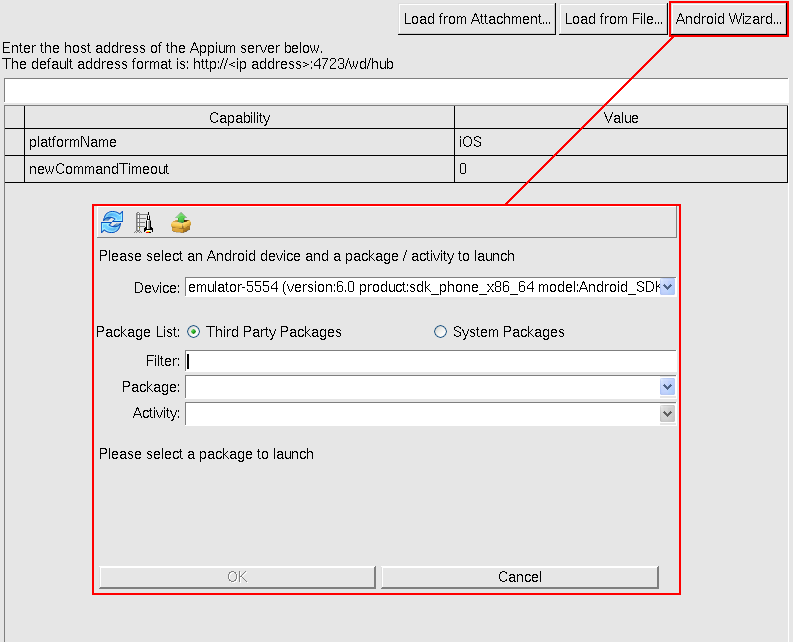Select the newCommandTimeout capability row

coord(239,169)
